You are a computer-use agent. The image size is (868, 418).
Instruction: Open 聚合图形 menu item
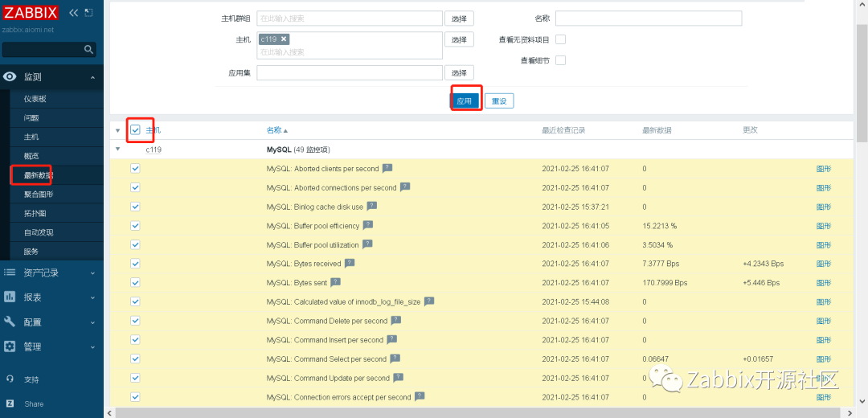(39, 195)
